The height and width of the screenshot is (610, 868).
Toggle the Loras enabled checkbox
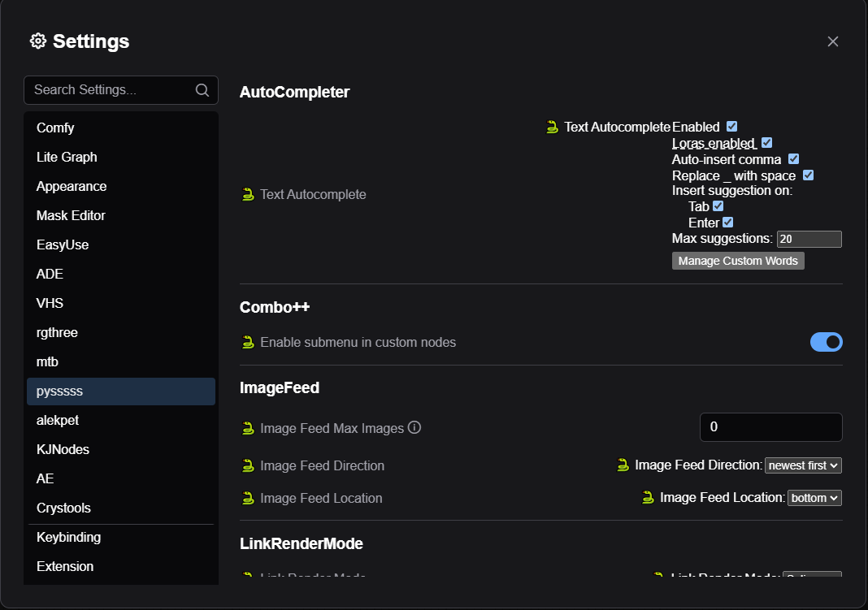(x=766, y=143)
